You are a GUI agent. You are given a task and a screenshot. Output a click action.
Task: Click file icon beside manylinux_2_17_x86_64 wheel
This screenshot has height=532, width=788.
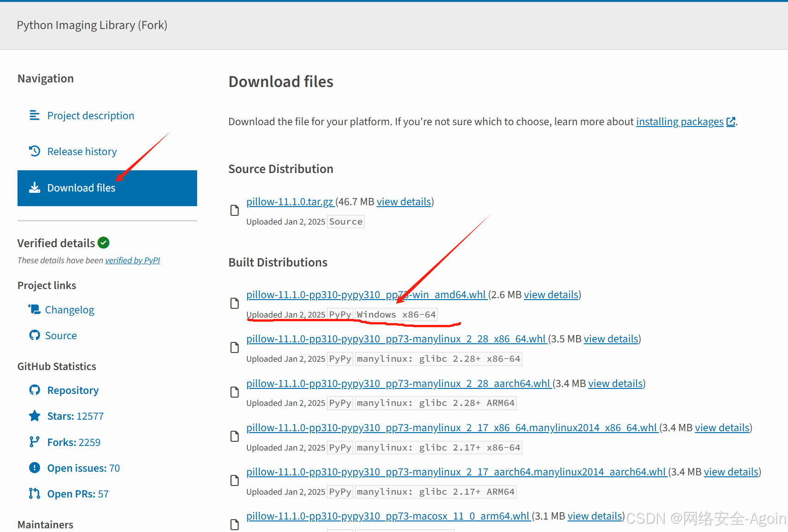234,436
